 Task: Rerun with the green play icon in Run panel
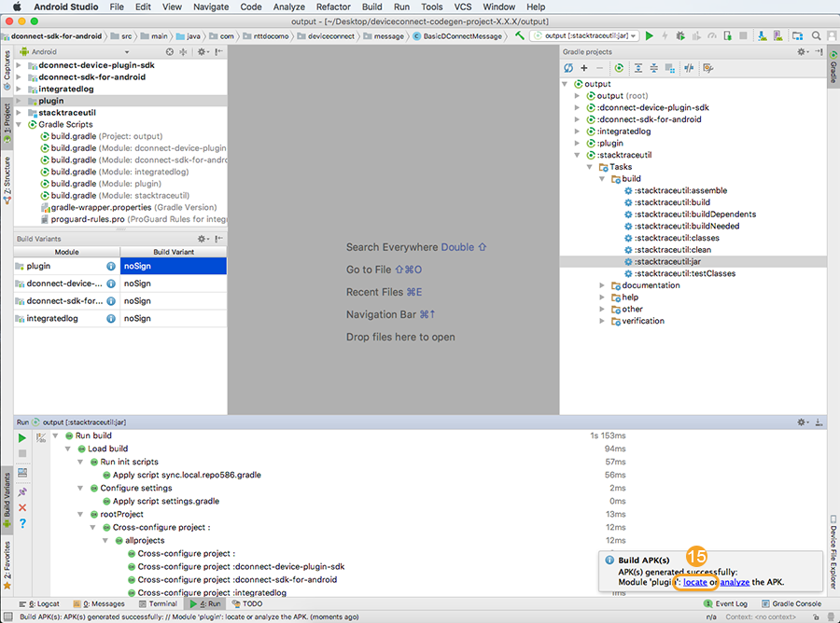22,437
